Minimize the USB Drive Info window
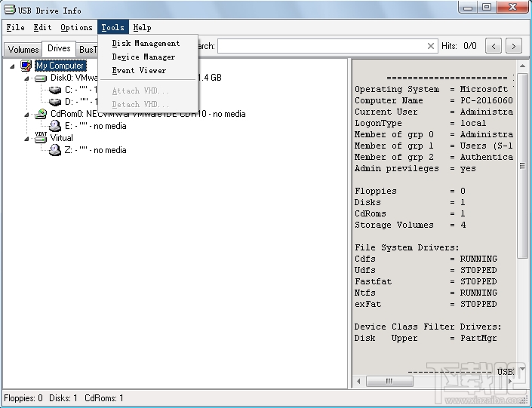532x408 pixels. (468, 7)
